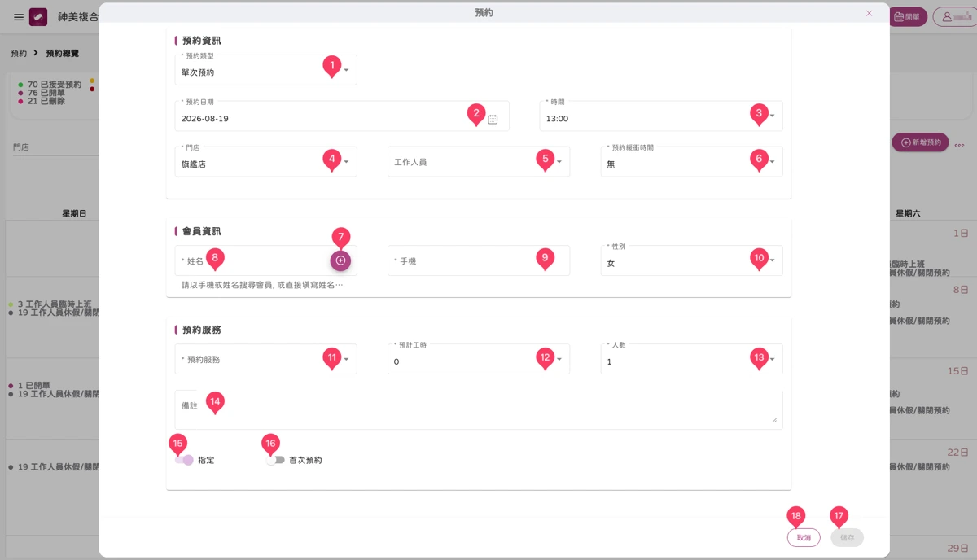The height and width of the screenshot is (560, 977).
Task: Click the 預約總覽 breadcrumb text
Action: point(62,53)
